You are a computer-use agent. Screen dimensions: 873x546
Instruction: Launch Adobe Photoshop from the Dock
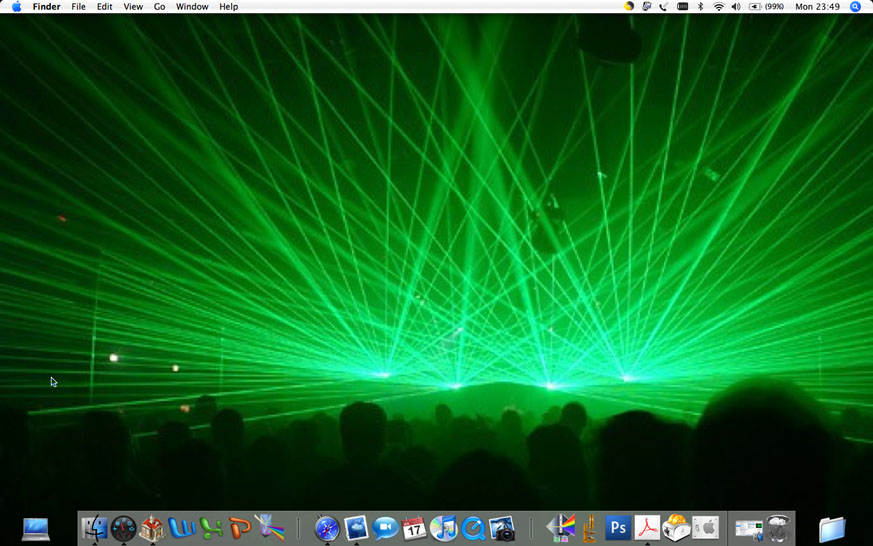(618, 528)
